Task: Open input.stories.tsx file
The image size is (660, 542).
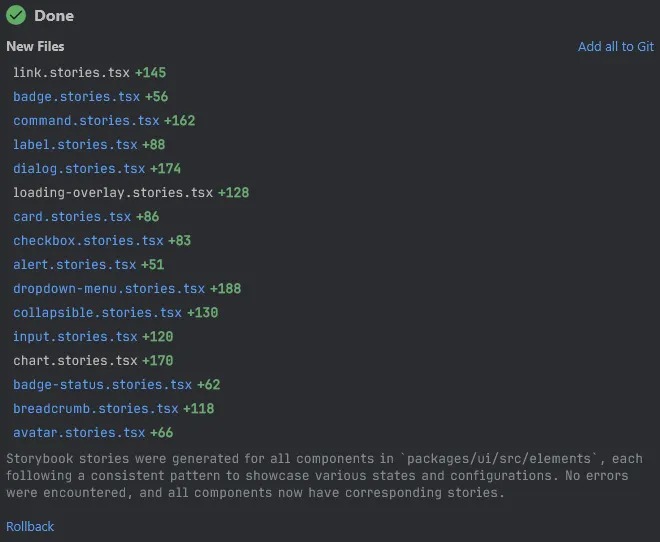Action: 75,337
